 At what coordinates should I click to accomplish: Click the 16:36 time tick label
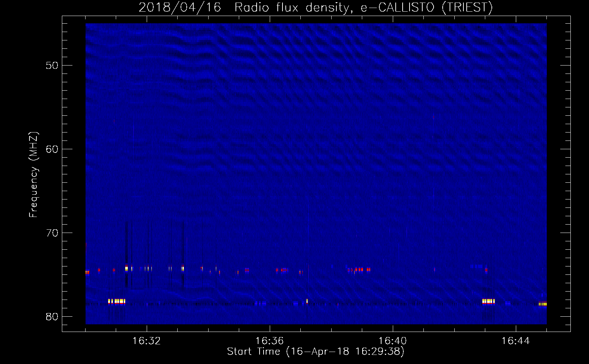[x=269, y=341]
